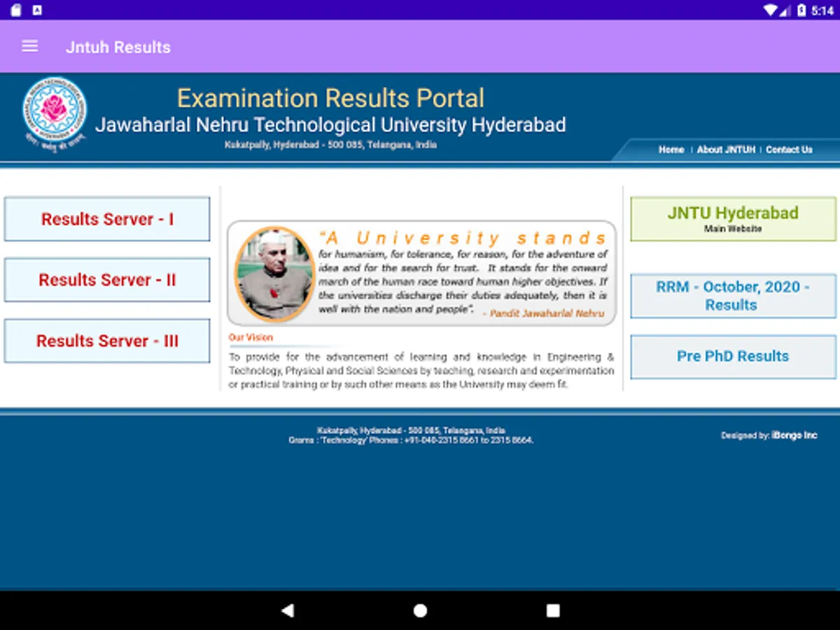Go to the Home link
Screen dimensions: 840x630
(x=671, y=150)
